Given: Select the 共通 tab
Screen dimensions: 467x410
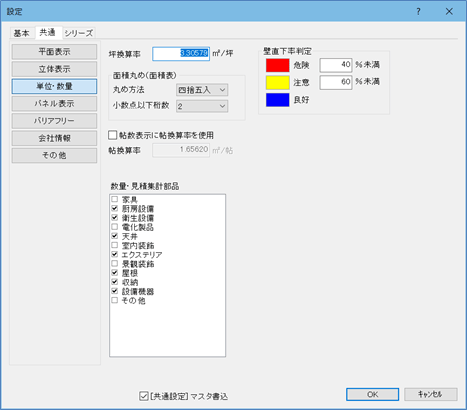Looking at the screenshot, I should point(48,32).
